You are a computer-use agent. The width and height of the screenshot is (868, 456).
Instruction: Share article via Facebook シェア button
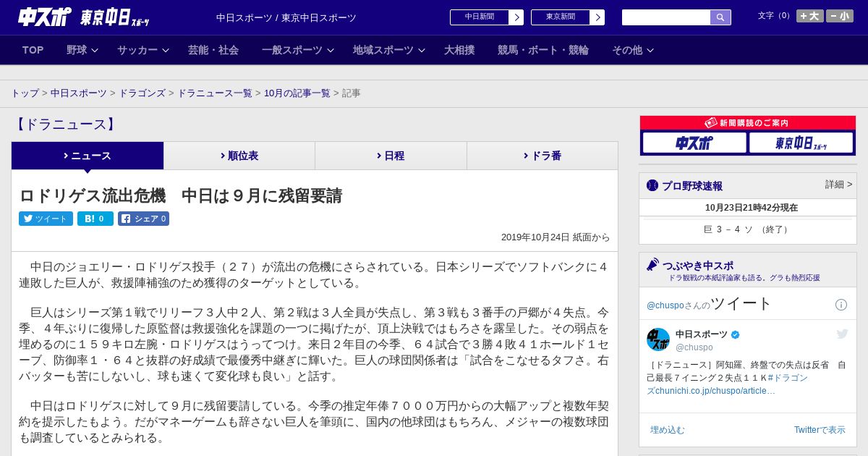click(143, 219)
